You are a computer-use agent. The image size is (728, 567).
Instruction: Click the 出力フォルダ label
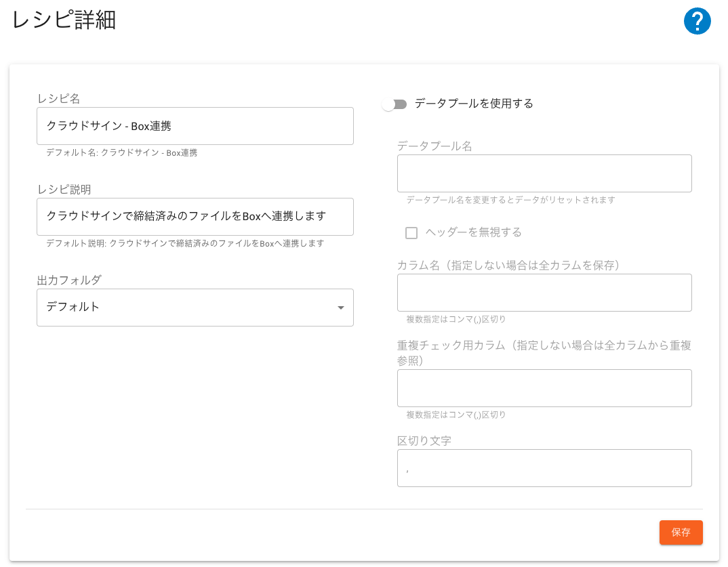tap(69, 280)
